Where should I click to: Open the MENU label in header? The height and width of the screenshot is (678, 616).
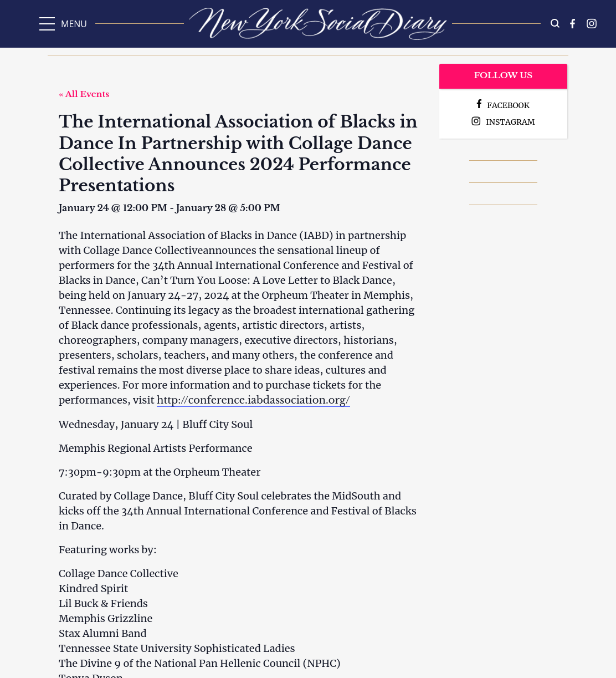[74, 24]
